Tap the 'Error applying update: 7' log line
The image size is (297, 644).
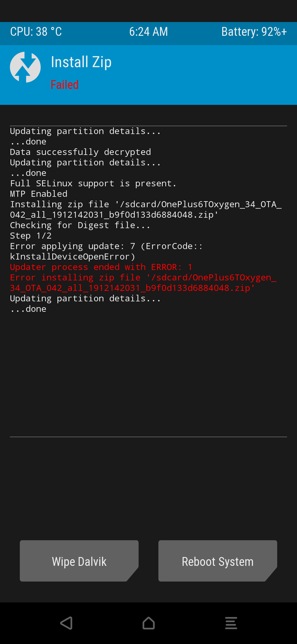coord(106,251)
